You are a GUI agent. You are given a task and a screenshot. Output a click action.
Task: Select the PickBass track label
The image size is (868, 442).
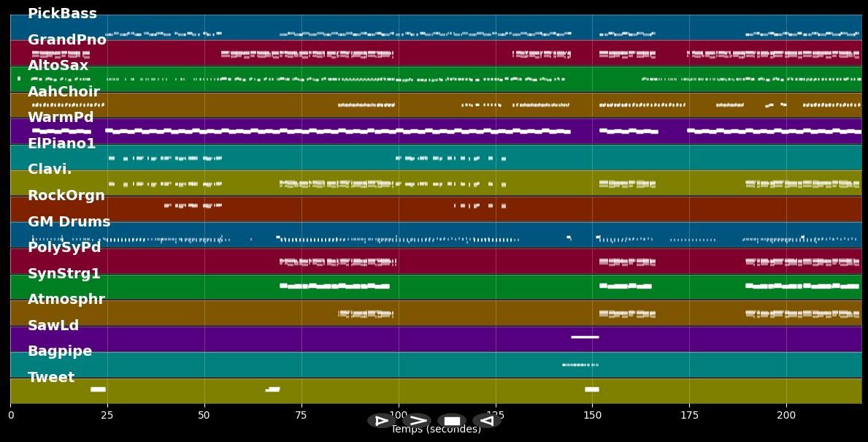[62, 13]
